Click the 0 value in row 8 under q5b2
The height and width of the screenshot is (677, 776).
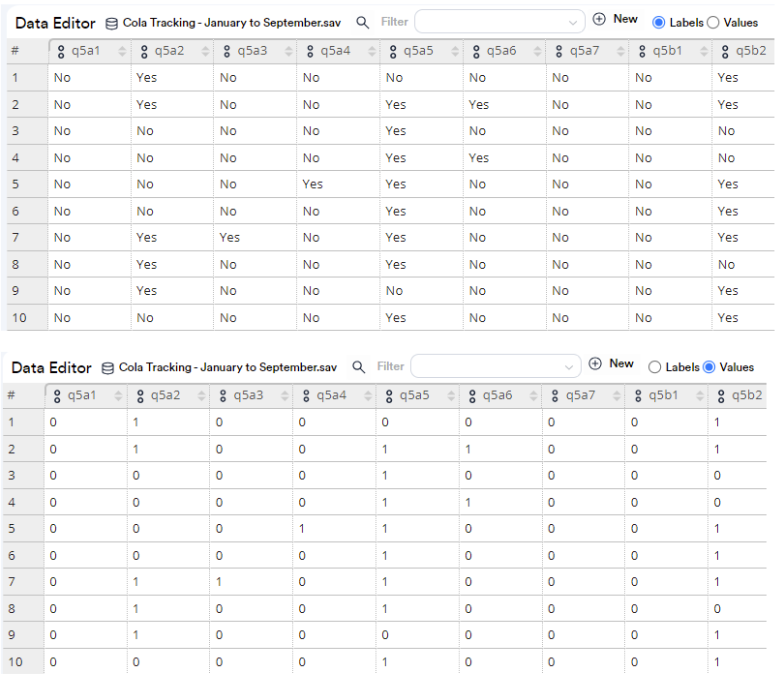(x=717, y=609)
